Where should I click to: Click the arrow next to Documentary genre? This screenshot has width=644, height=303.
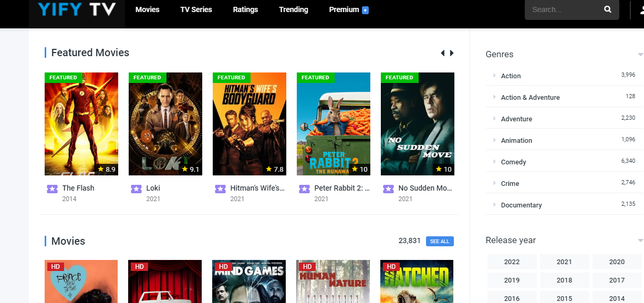tap(494, 205)
